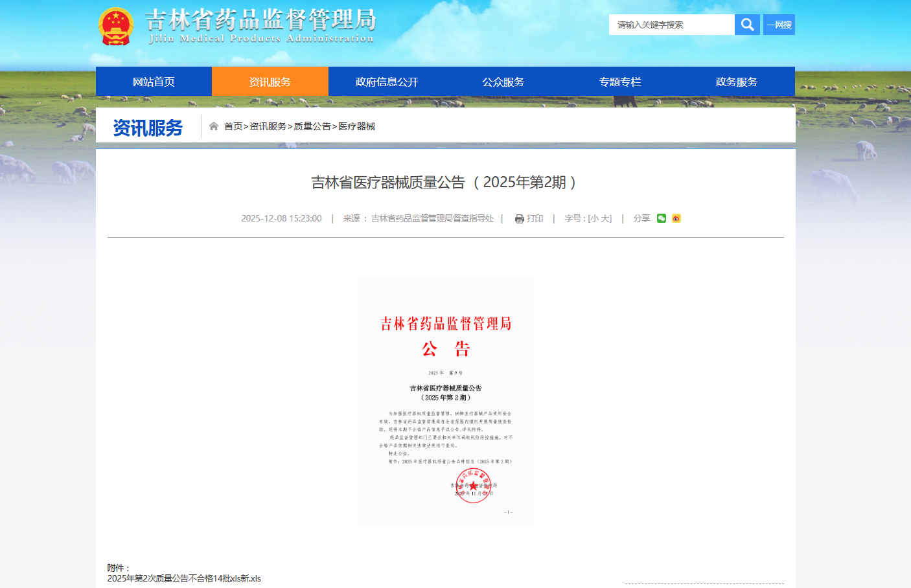
Task: Open the 专题专栏 nav item
Action: [x=620, y=82]
